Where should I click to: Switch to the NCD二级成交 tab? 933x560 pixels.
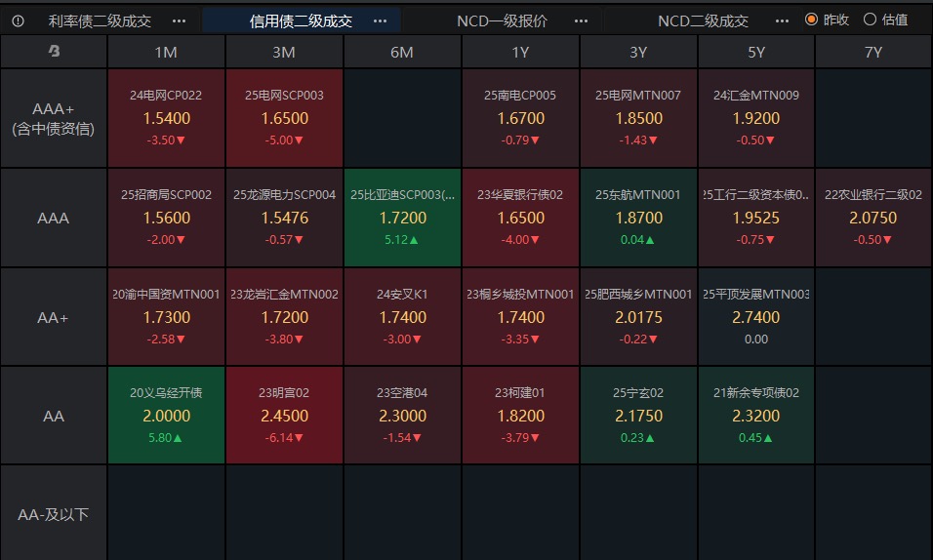pos(704,20)
